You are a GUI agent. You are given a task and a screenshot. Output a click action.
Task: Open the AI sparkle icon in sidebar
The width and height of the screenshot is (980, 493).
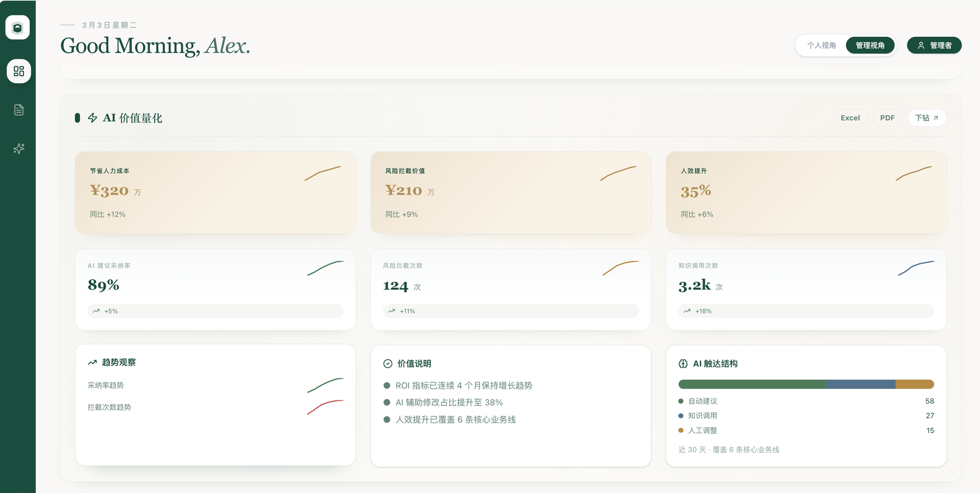(19, 149)
